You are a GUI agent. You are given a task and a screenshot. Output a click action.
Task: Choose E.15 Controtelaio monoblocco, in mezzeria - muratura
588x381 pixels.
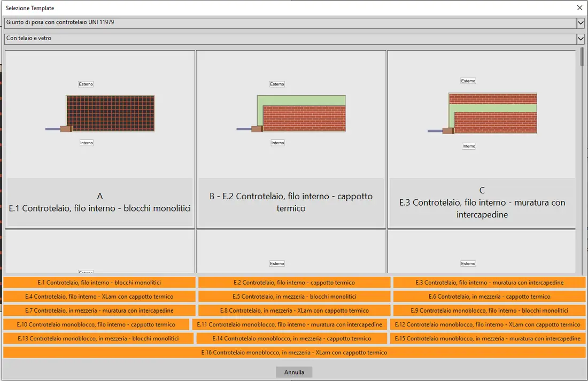click(x=488, y=338)
